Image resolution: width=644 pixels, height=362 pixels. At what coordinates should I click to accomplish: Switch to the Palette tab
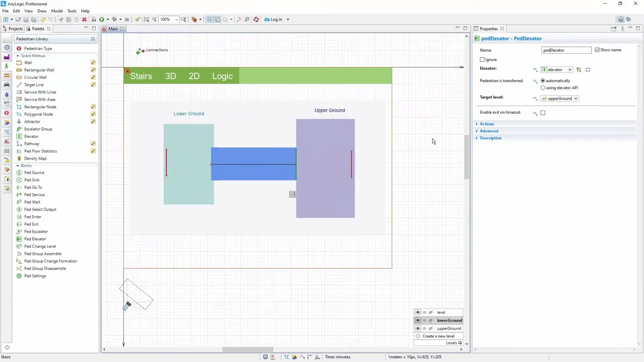click(38, 29)
